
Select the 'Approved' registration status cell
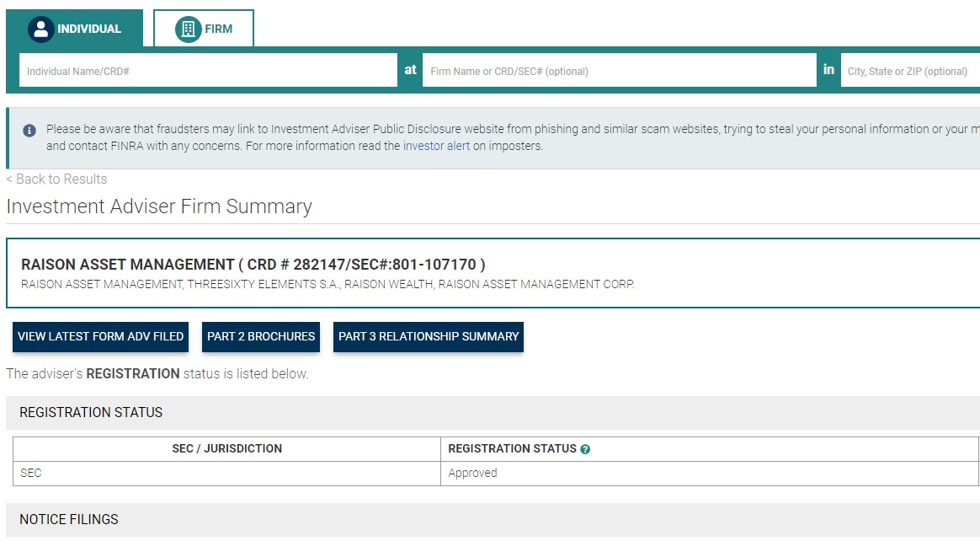(x=710, y=474)
